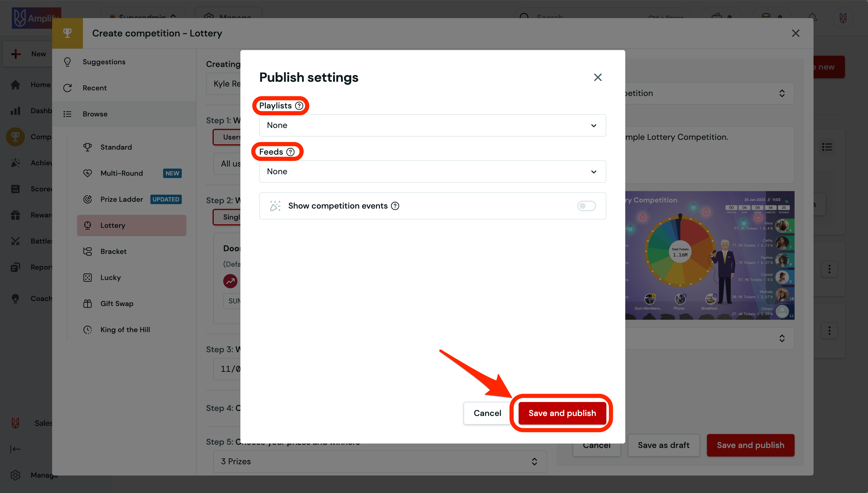Click the Lucky dice icon
Screen dimensions: 868x493
(88, 277)
